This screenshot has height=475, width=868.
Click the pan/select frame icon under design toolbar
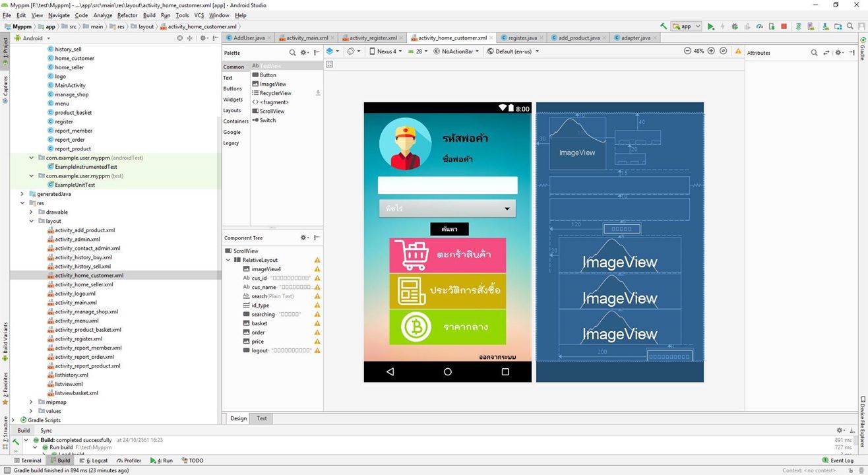330,65
